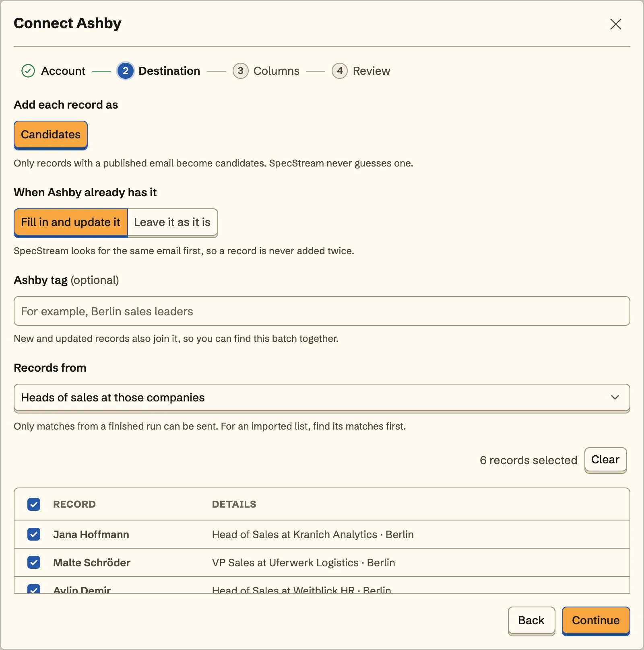This screenshot has width=644, height=650.
Task: Toggle the select-all header checkbox
Action: tap(34, 504)
